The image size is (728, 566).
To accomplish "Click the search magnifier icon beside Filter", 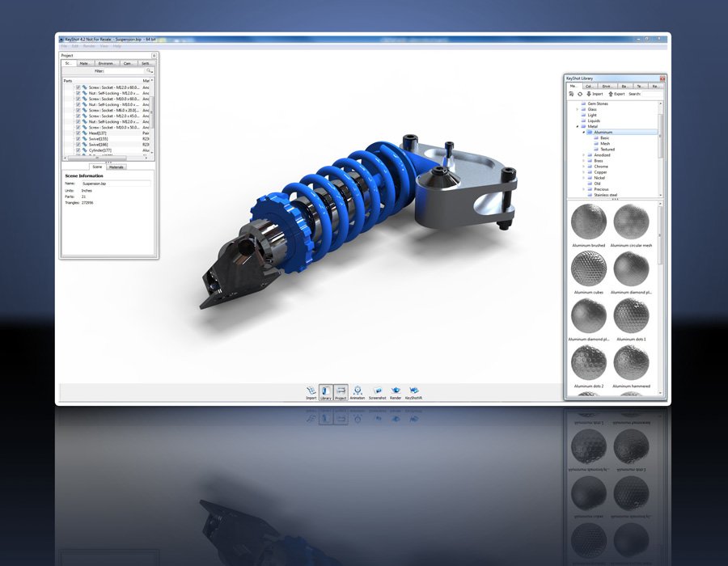I will (149, 71).
